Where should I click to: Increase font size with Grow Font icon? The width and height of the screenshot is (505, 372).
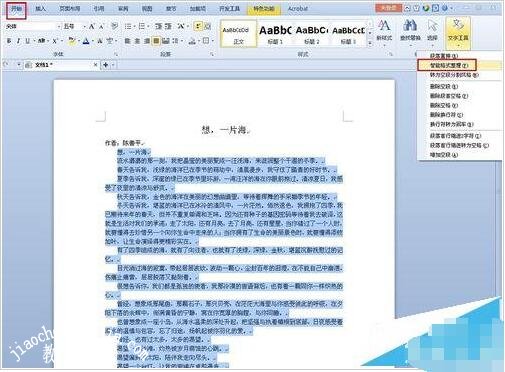92,26
